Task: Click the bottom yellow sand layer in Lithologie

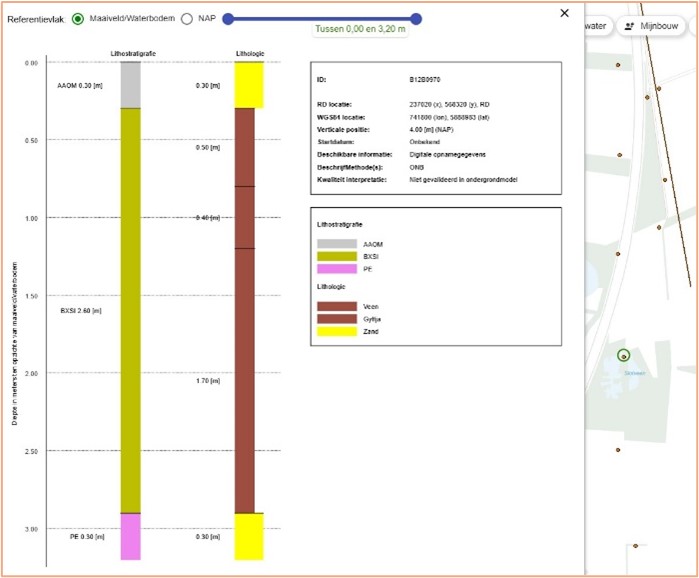Action: point(248,536)
